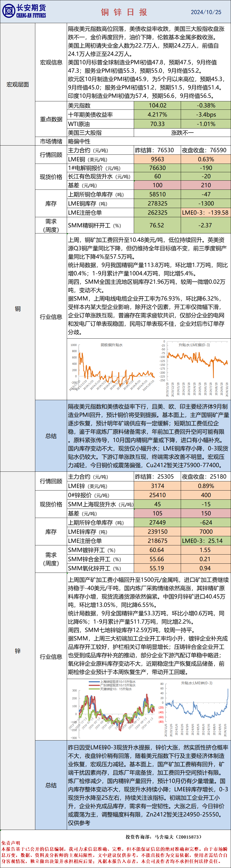Click the copper 昨结算：76530 cell
The width and height of the screenshot is (231, 868).
157,150
